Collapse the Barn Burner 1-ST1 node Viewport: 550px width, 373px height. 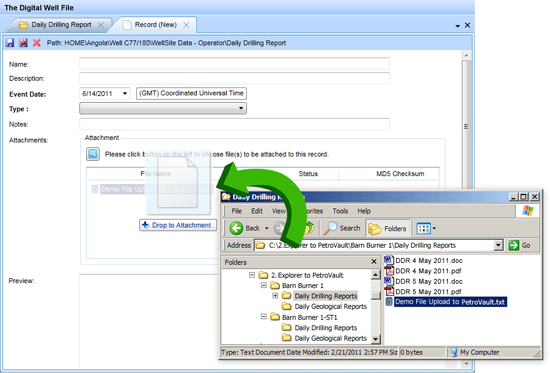click(x=264, y=317)
